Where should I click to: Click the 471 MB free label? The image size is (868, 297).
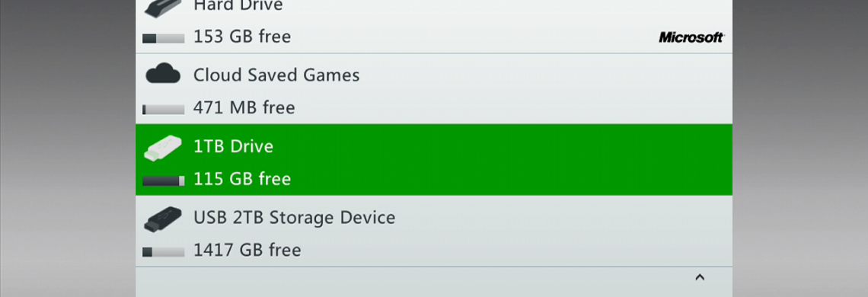[244, 107]
